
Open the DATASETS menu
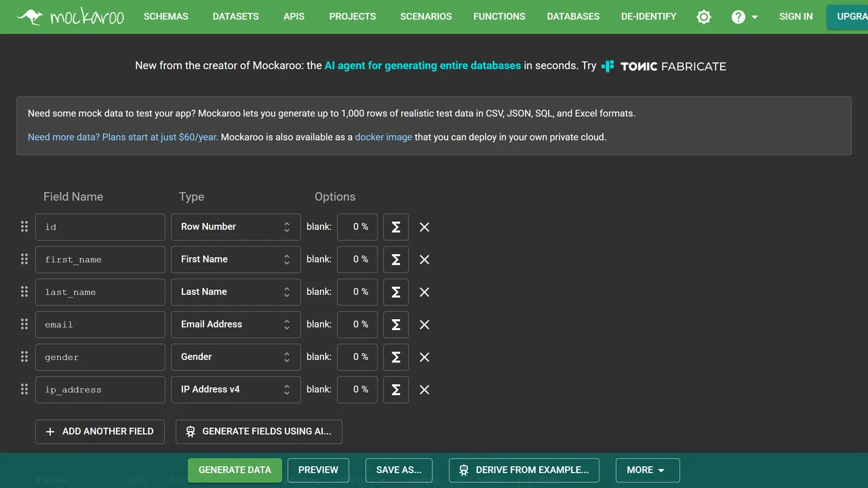coord(235,16)
